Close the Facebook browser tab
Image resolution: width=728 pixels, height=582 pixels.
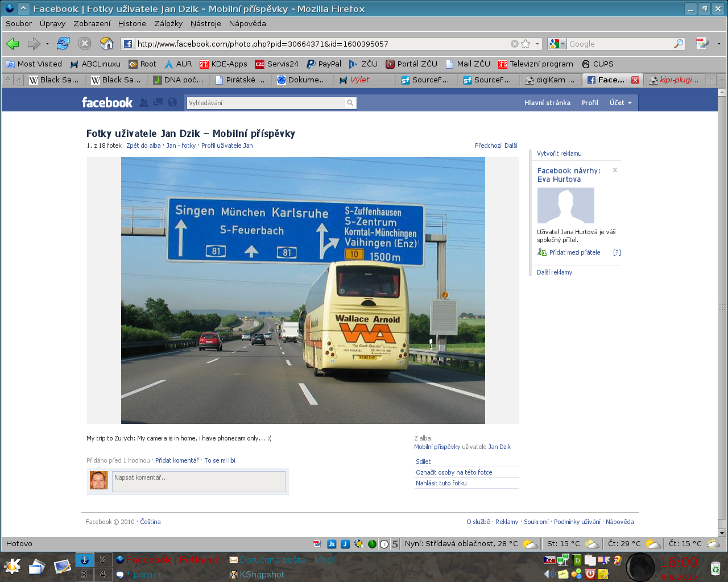click(635, 80)
